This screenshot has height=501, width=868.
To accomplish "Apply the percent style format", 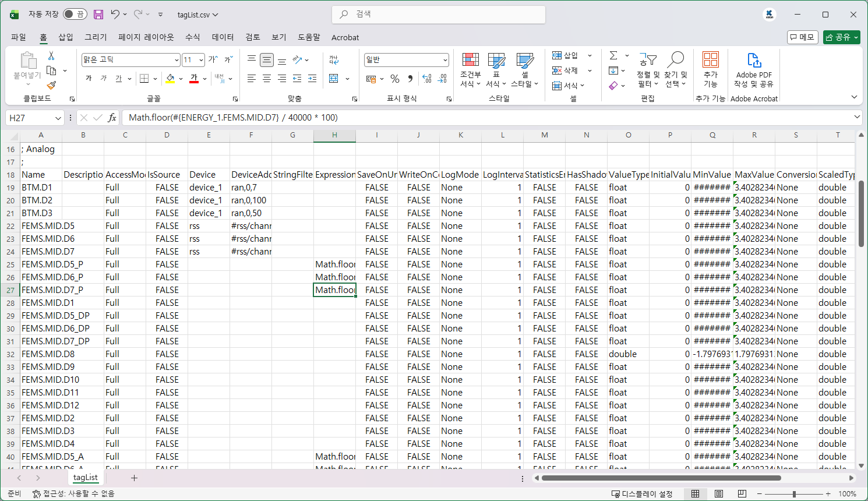I will click(395, 79).
